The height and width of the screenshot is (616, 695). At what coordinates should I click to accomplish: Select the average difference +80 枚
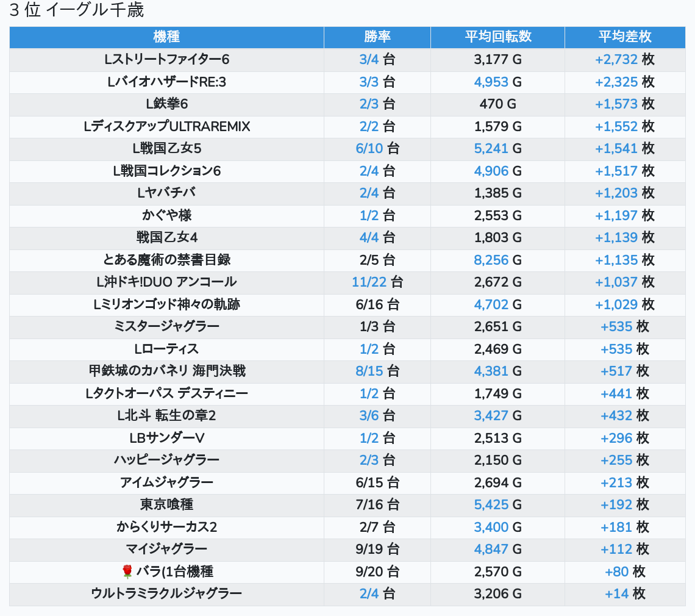[x=625, y=572]
